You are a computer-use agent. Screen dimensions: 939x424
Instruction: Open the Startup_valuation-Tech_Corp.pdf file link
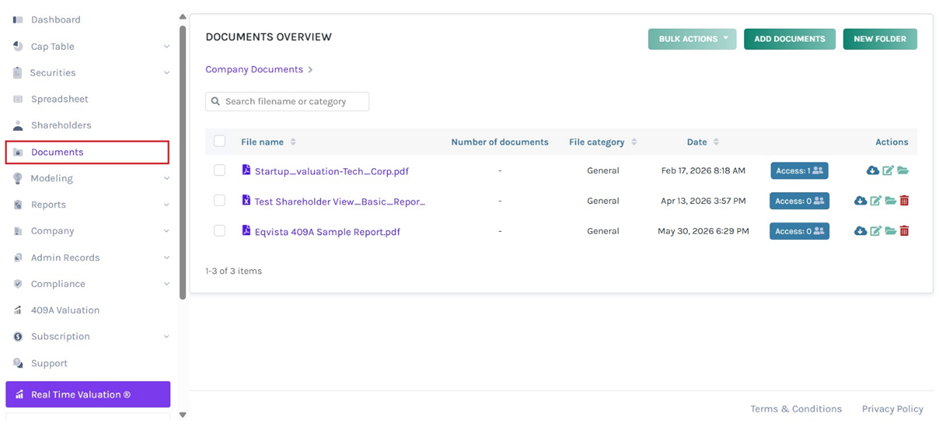(x=332, y=171)
